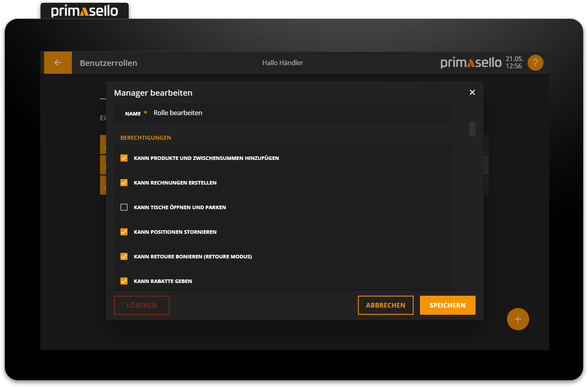Click the back arrow in the header
588x387 pixels.
[x=58, y=63]
